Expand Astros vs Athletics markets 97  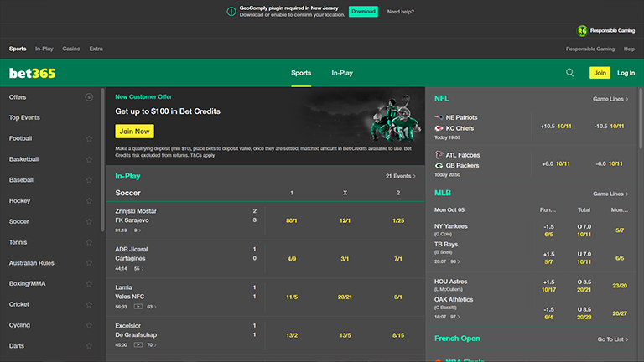[455, 317]
